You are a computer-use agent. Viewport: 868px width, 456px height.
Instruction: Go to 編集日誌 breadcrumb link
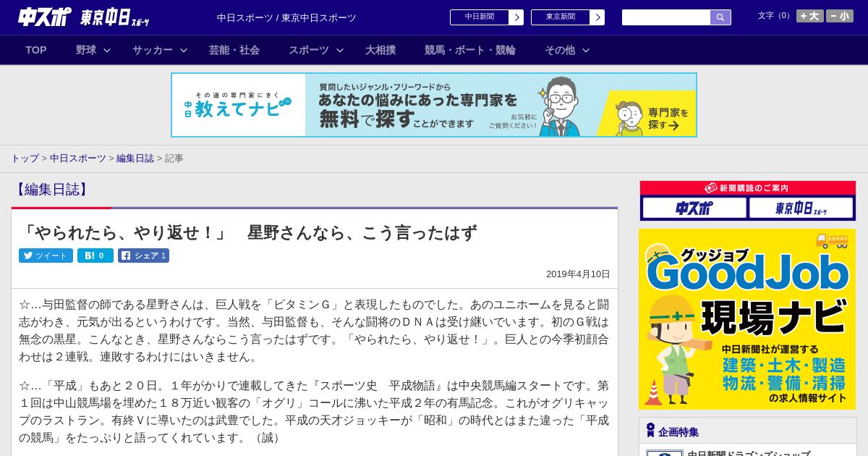click(135, 158)
